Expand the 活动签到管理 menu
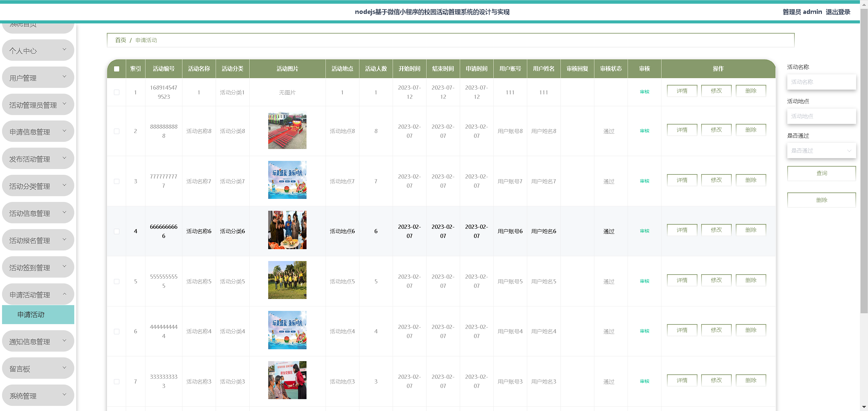The image size is (868, 411). click(38, 267)
